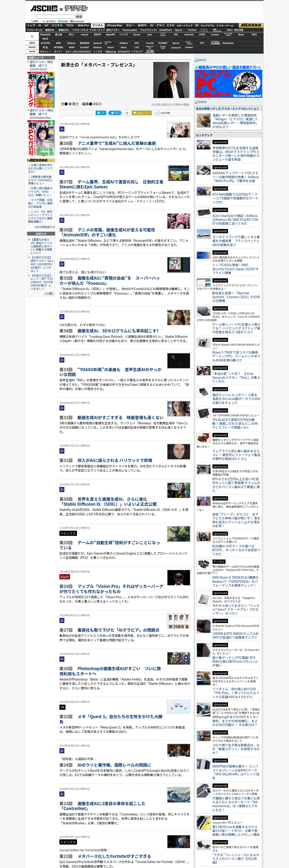The width and height of the screenshot is (289, 868).
Task: Click トピックス tag on 第29回 article
Action: click(68, 533)
